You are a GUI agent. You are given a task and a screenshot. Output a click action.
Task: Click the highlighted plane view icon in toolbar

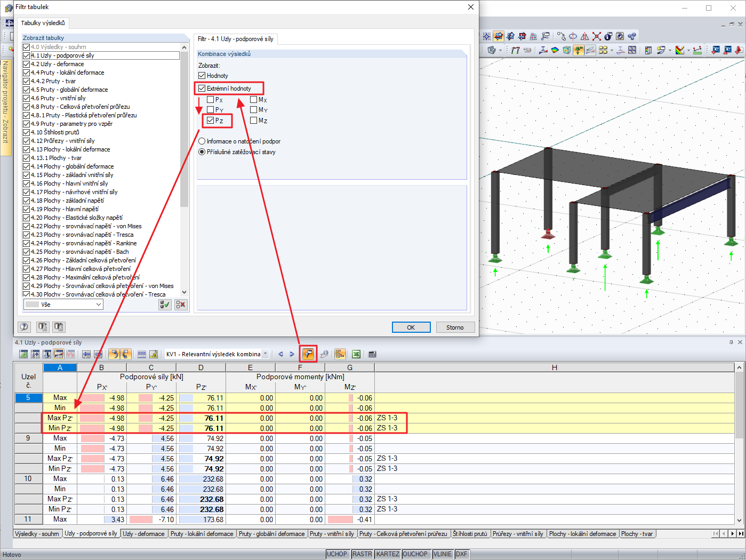(x=499, y=36)
